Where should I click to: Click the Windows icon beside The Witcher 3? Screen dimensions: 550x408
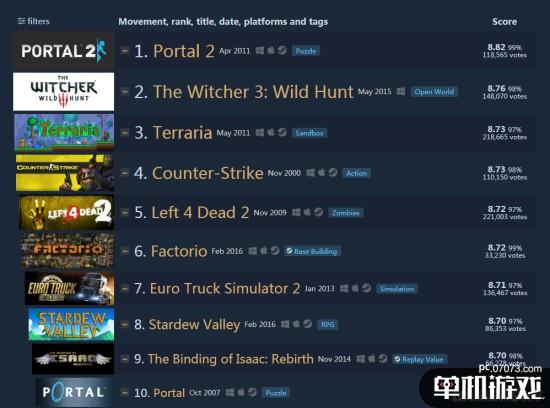tap(401, 92)
